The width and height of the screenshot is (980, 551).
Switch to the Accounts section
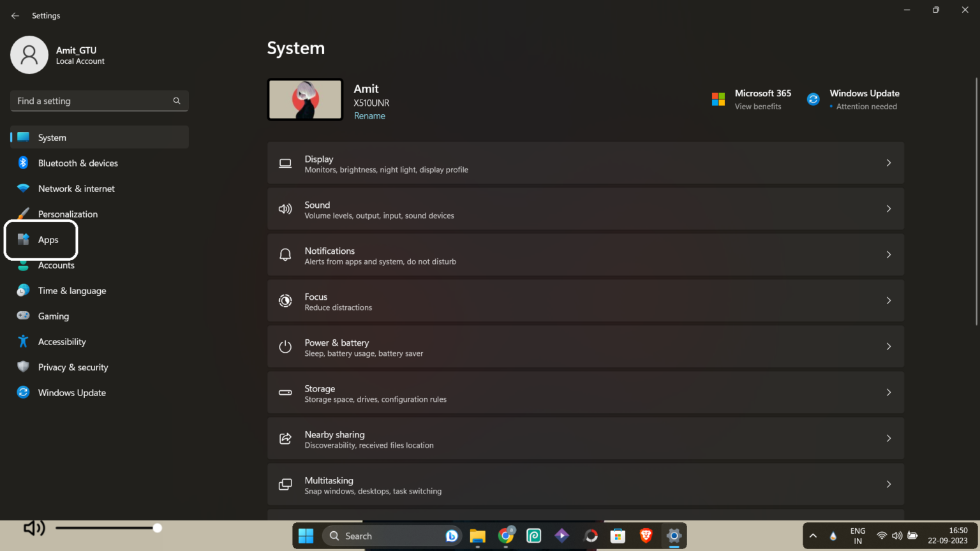[56, 265]
